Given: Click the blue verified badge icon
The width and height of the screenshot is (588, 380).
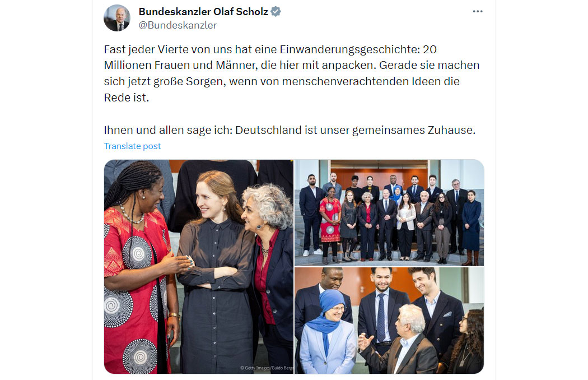Looking at the screenshot, I should [x=276, y=12].
